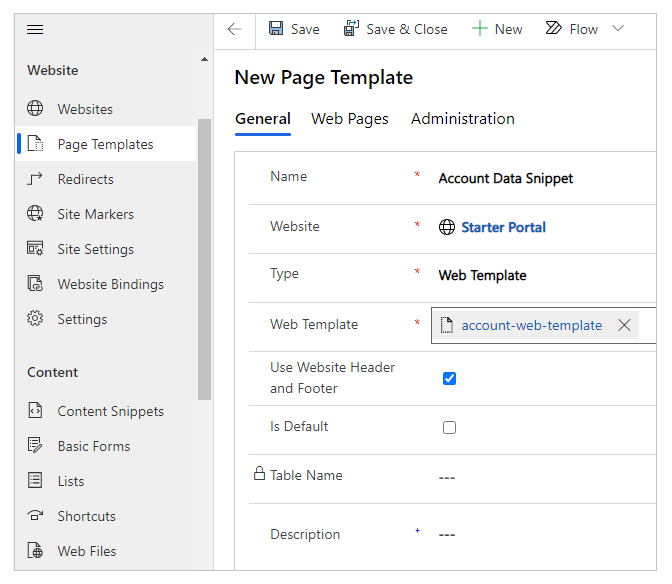The height and width of the screenshot is (584, 672).
Task: Click the back arrow icon
Action: (235, 29)
